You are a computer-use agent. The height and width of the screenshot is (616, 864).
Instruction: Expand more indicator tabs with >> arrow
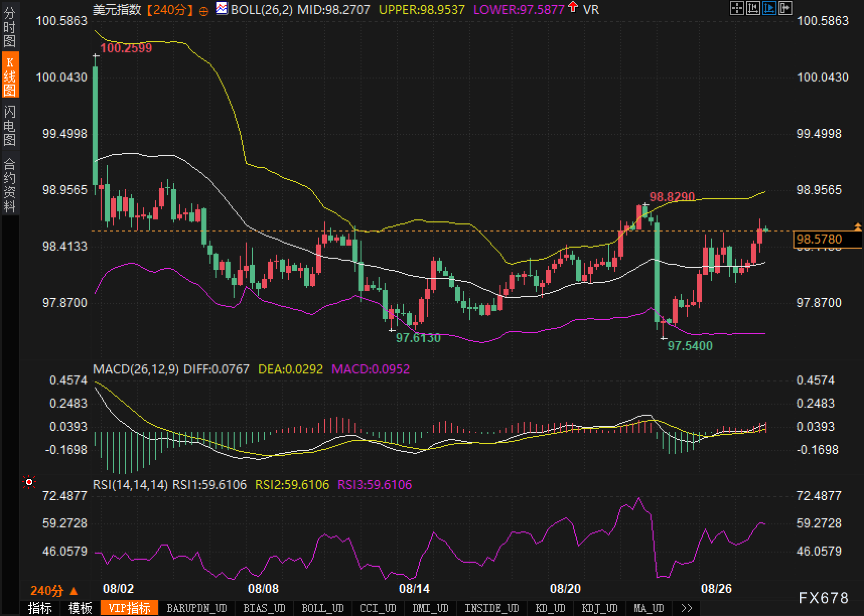tap(686, 608)
